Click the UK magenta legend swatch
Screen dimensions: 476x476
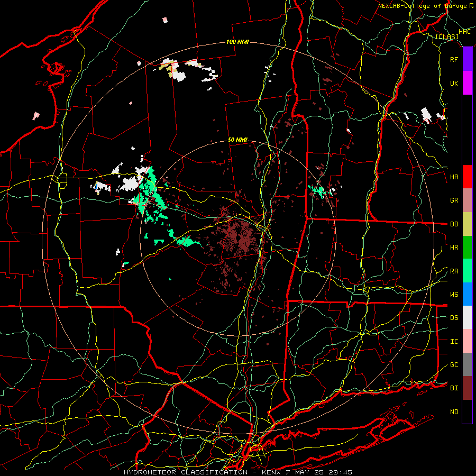click(x=467, y=83)
